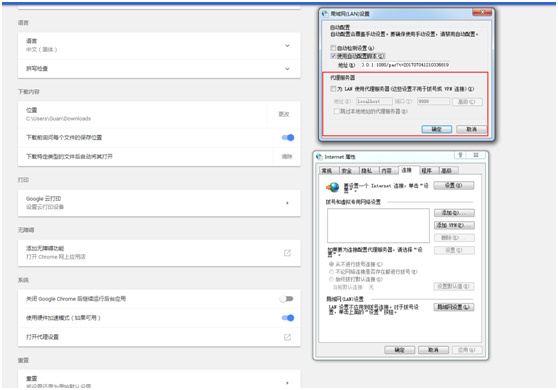Click the help question-mark icon in Internet 属性
Viewport: 558px width, 390px height.
pos(460,155)
